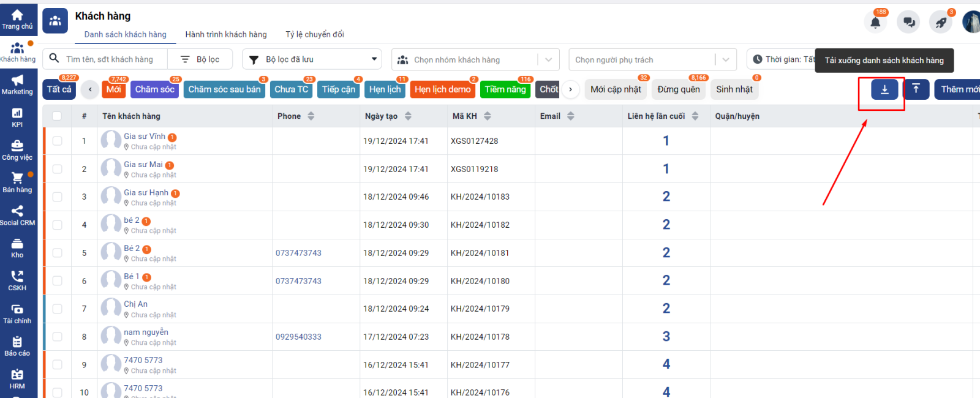This screenshot has width=980, height=398.
Task: Switch to Hành trình khách hàng tab
Action: click(226, 34)
